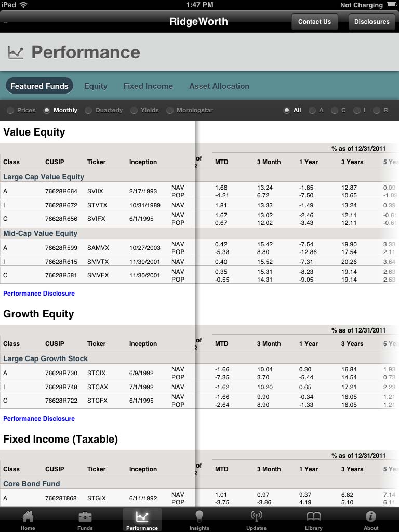Tap 1 Year column header in Fixed Income table
The height and width of the screenshot is (532, 399).
pos(309,469)
